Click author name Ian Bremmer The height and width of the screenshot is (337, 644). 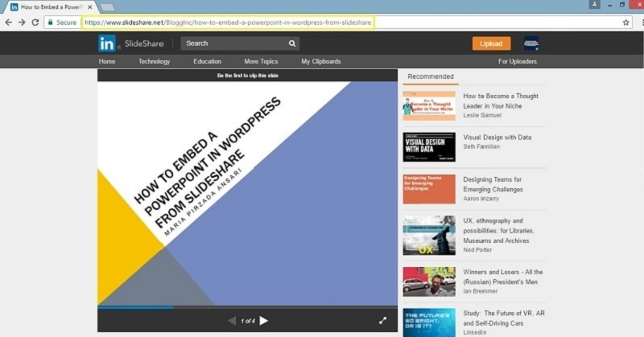pyautogui.click(x=480, y=291)
